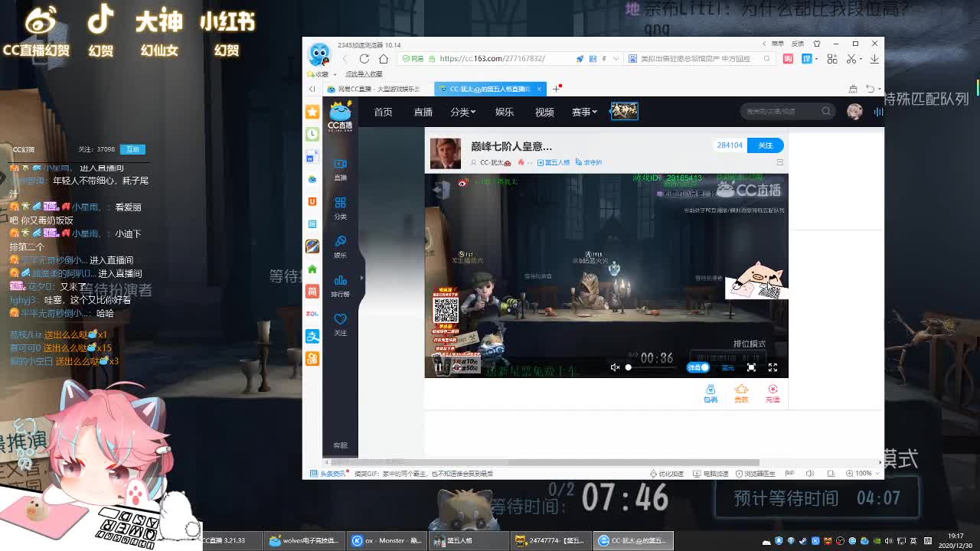Toggle browser sound icon in status bar
This screenshot has height=551, width=980.
click(809, 474)
